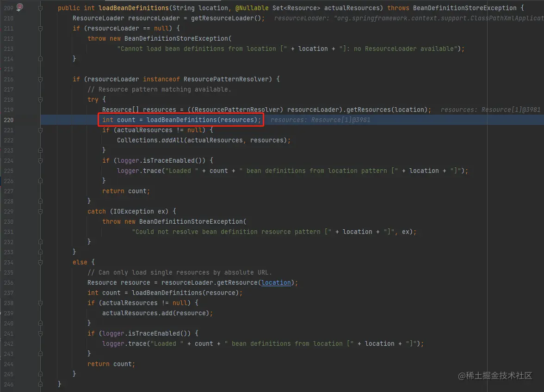Click 'return count;' on line 227
Screen dimensions: 544x392
pyautogui.click(x=126, y=191)
